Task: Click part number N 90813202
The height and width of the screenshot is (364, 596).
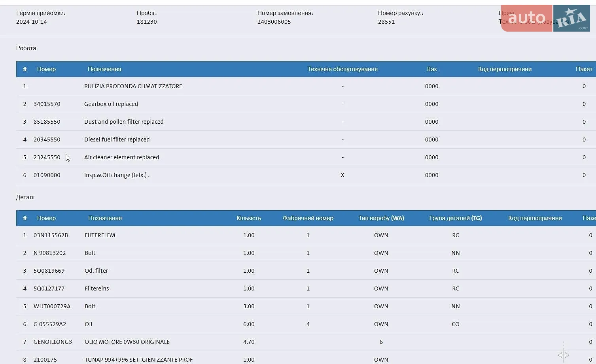Action: click(50, 253)
